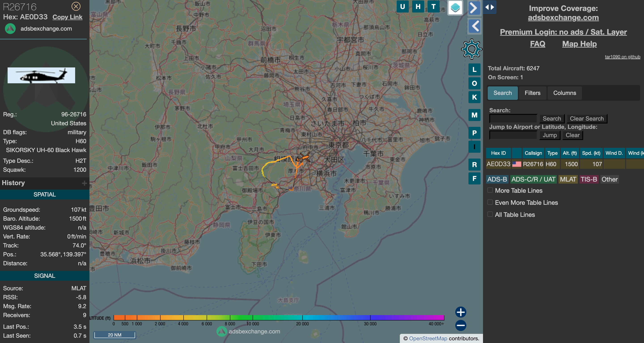The height and width of the screenshot is (343, 644).
Task: Enable More Table Lines checkbox
Action: click(x=490, y=190)
